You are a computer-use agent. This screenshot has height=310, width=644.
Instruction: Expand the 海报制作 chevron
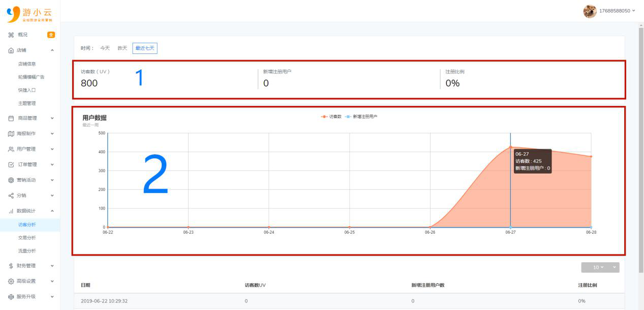[52, 133]
